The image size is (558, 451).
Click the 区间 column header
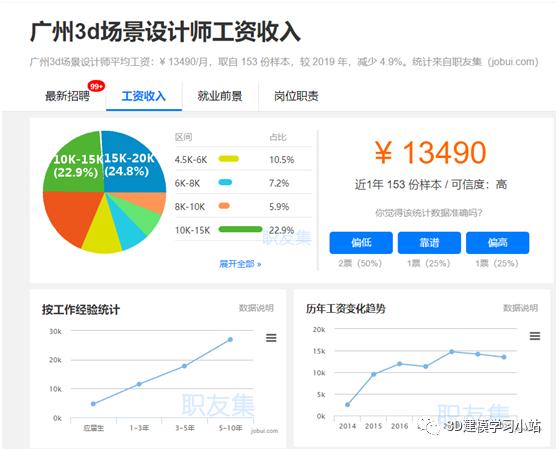click(183, 137)
